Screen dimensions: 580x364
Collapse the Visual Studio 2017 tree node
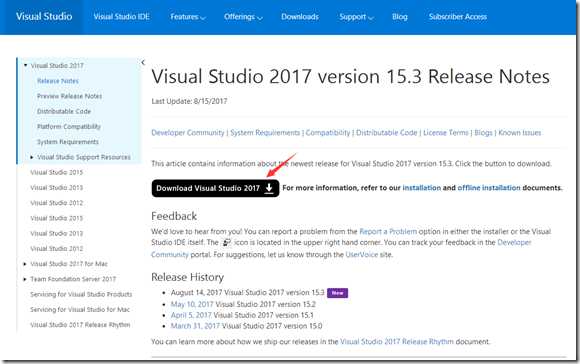pyautogui.click(x=26, y=65)
